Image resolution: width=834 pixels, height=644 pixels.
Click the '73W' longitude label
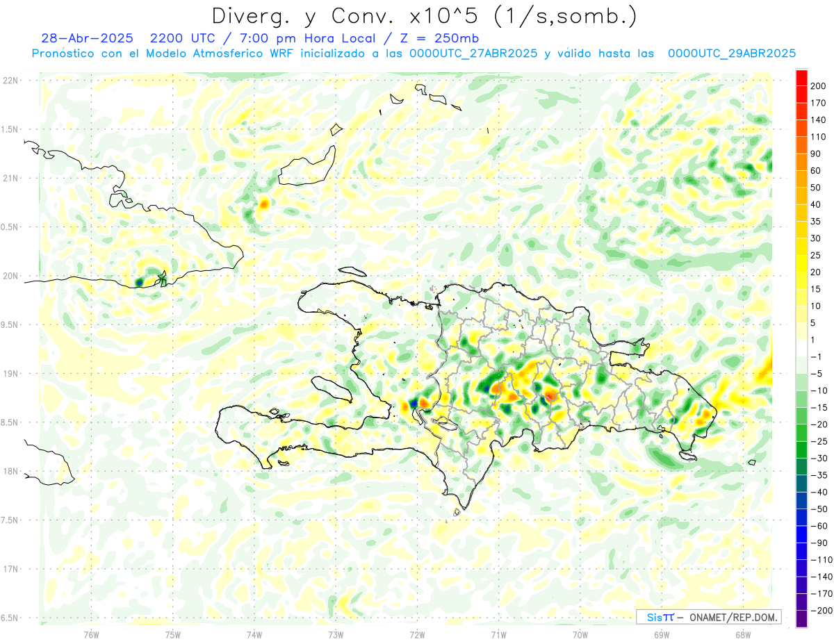click(x=336, y=634)
